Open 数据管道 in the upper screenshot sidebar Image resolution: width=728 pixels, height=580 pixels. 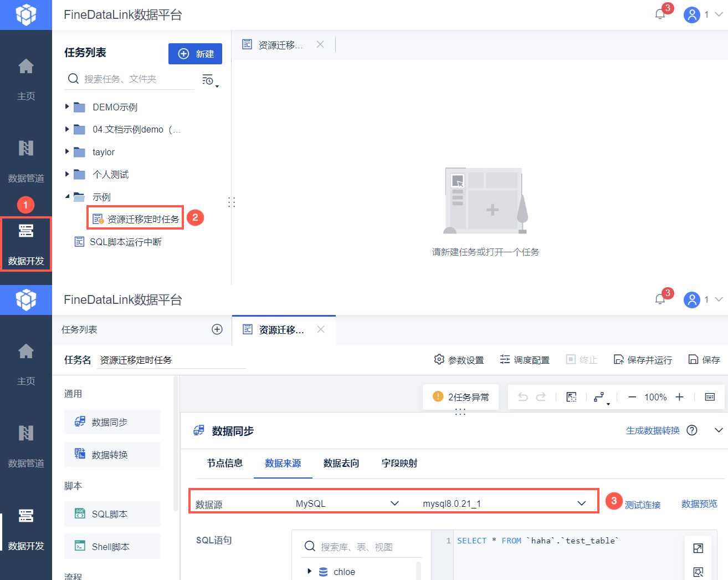pos(26,161)
